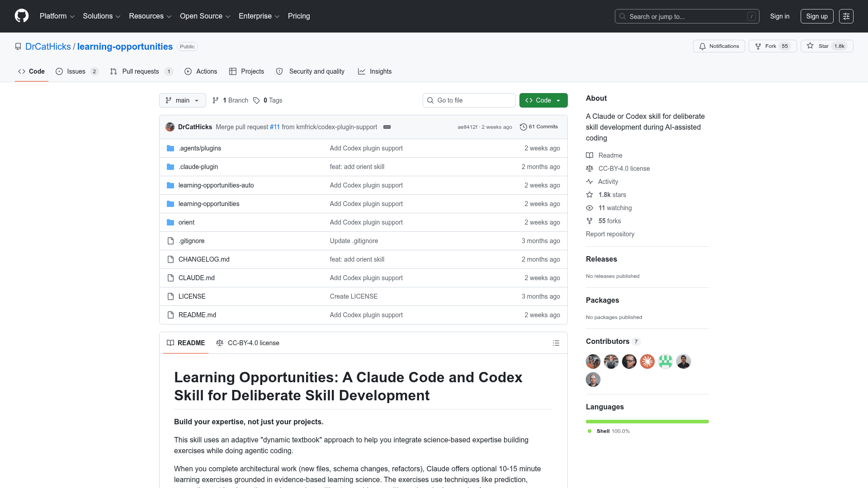
Task: View the 61 Commits history
Action: 539,127
